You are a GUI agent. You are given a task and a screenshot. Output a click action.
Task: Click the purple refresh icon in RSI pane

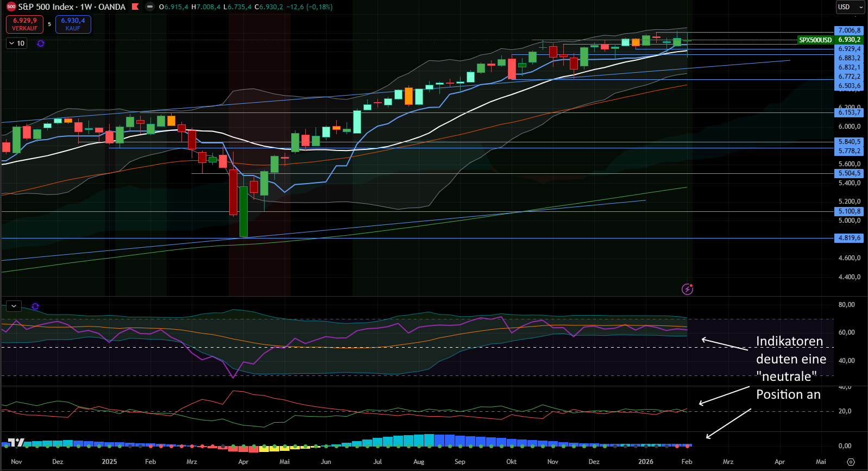[35, 306]
